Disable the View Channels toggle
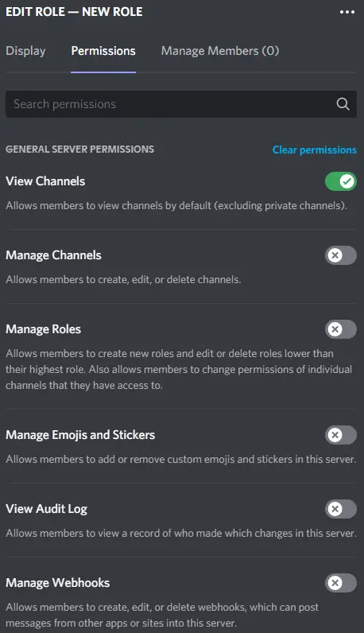This screenshot has width=364, height=633. [x=341, y=181]
